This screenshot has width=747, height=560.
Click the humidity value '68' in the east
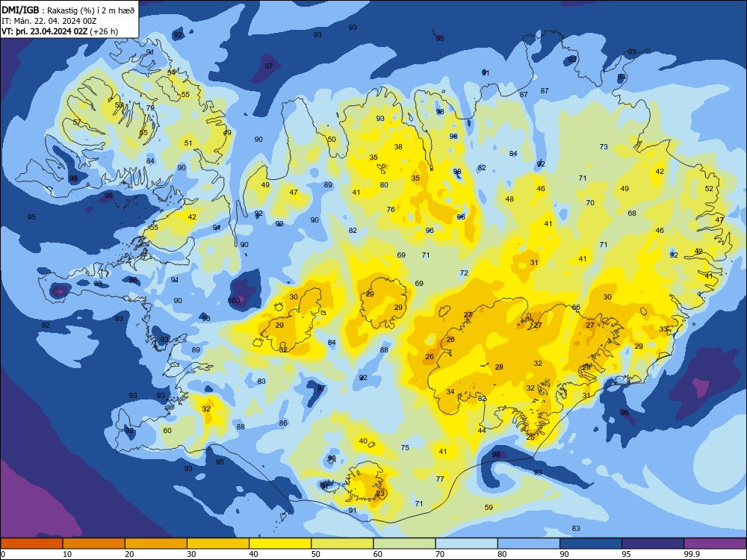pos(632,214)
